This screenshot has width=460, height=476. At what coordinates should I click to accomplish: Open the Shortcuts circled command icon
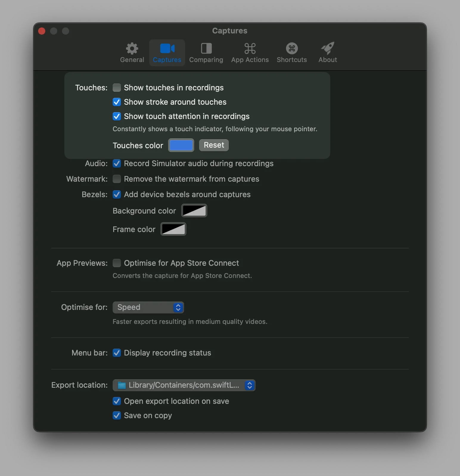292,49
